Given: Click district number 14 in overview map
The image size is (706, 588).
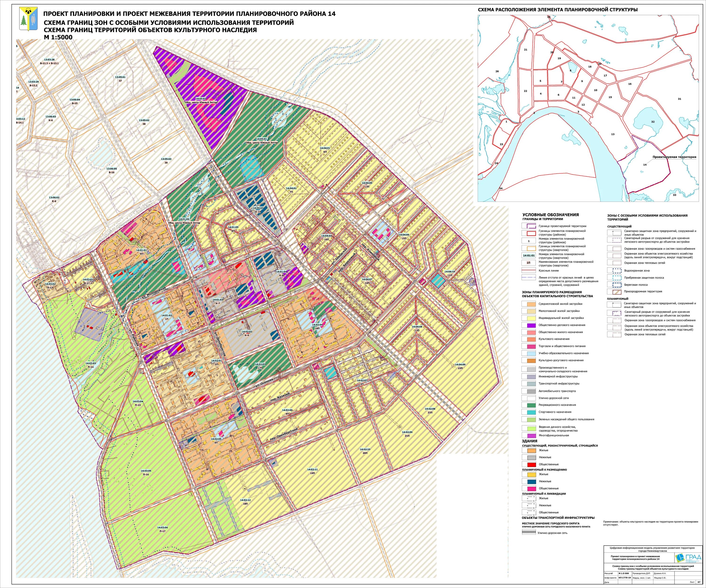Looking at the screenshot, I should 645,165.
